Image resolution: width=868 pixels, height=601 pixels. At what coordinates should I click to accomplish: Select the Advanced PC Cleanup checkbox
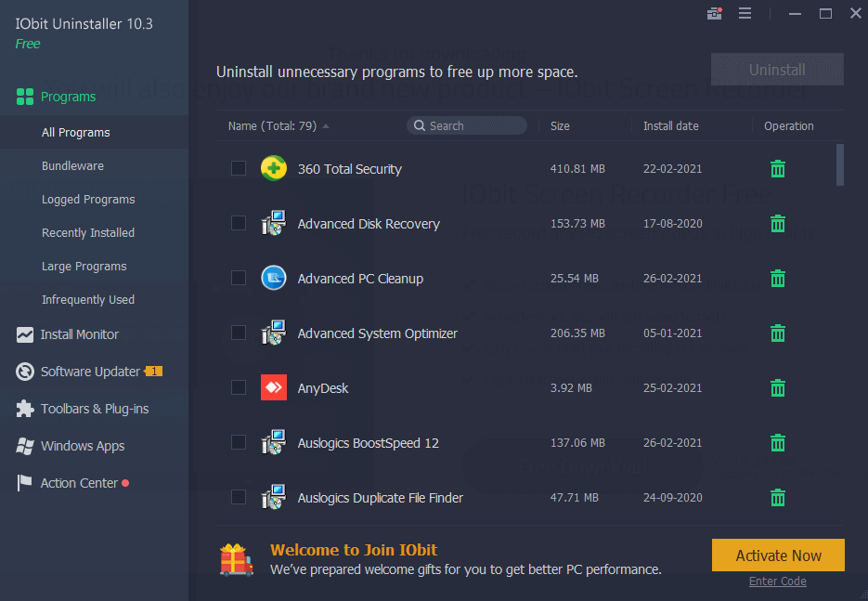239,278
